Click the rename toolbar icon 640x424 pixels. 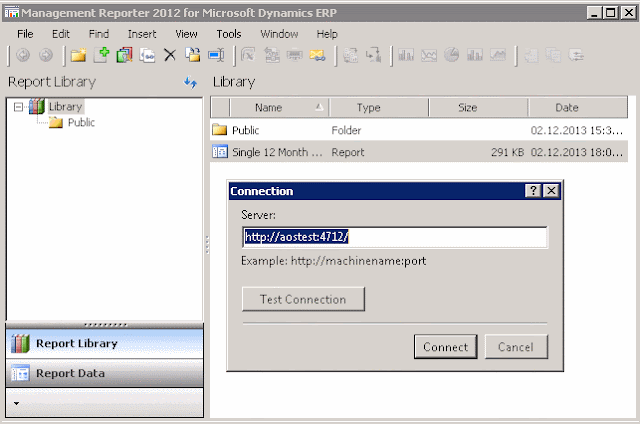(216, 55)
